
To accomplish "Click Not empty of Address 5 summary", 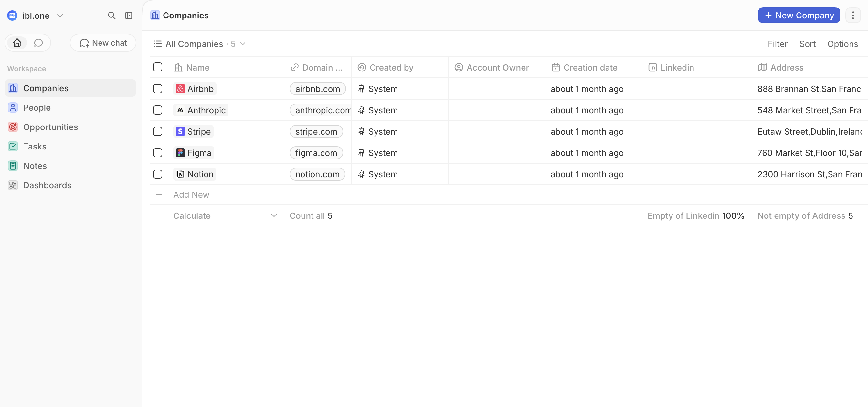I will (805, 216).
